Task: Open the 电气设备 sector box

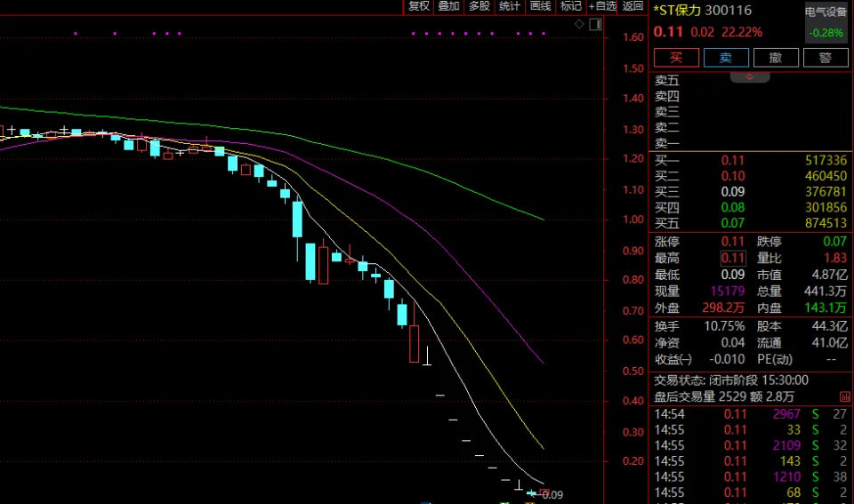Action: 826,23
